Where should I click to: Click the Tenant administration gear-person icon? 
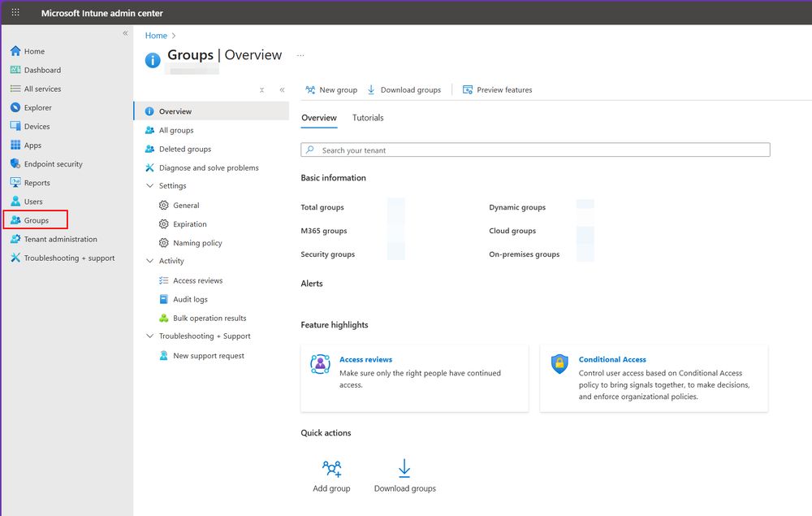pos(15,239)
